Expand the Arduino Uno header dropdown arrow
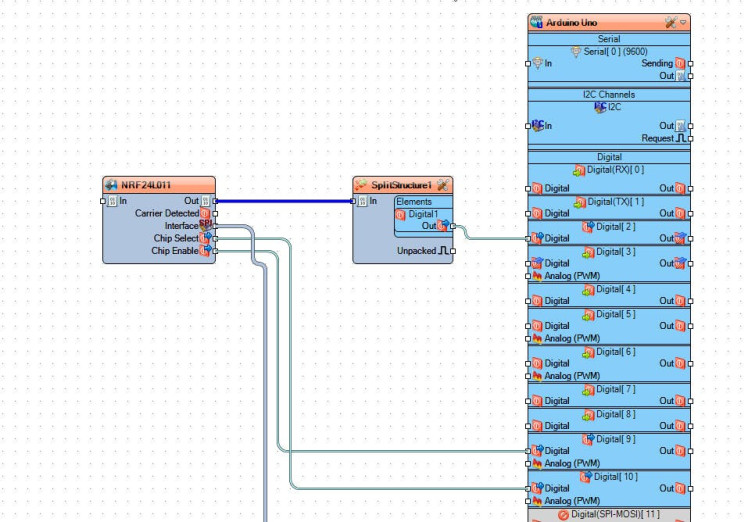Screen dimensions: 748x522 (x=684, y=22)
